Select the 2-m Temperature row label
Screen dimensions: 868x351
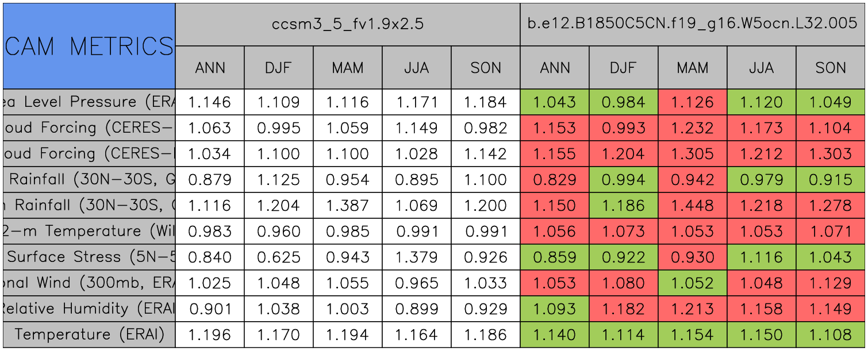(x=89, y=231)
